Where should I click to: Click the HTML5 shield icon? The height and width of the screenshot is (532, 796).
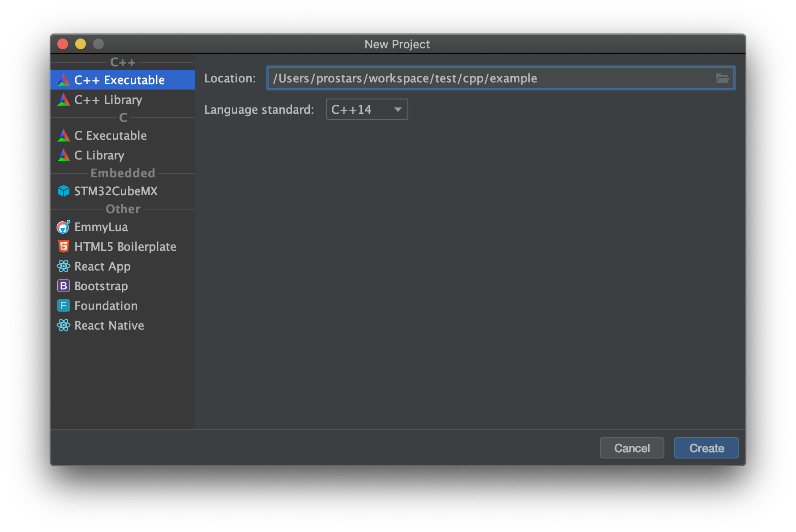coord(64,247)
